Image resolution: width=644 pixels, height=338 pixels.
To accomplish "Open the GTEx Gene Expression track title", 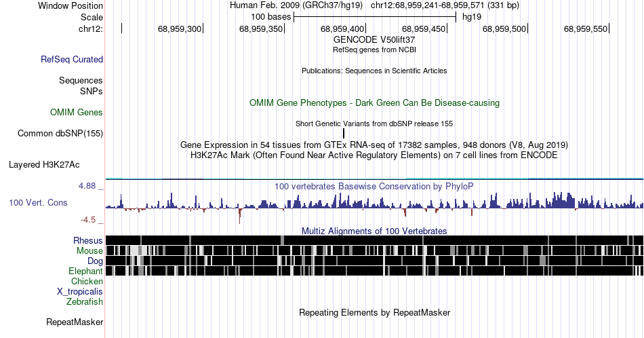I will click(x=374, y=145).
